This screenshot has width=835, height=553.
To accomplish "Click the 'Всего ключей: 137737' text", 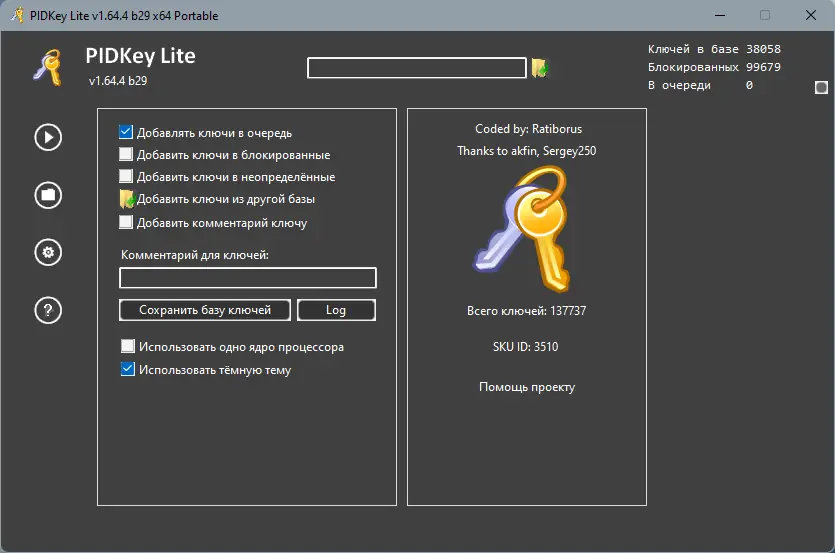I will 526,311.
